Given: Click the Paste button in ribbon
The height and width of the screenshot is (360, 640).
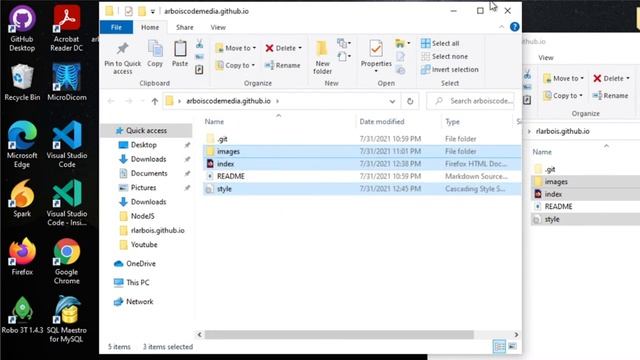Looking at the screenshot, I should click(180, 53).
